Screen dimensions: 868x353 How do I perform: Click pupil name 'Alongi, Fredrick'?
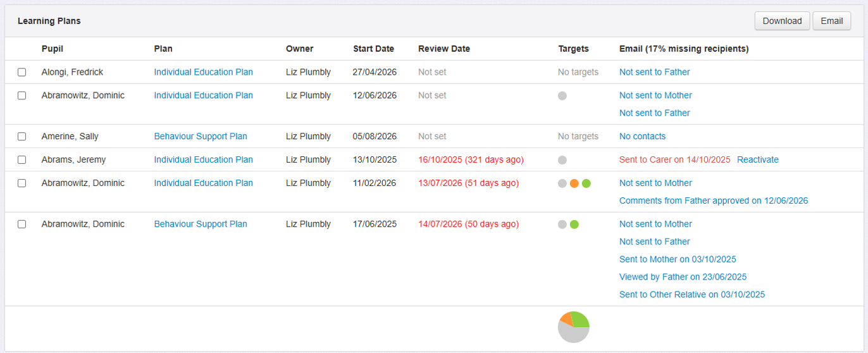point(72,72)
